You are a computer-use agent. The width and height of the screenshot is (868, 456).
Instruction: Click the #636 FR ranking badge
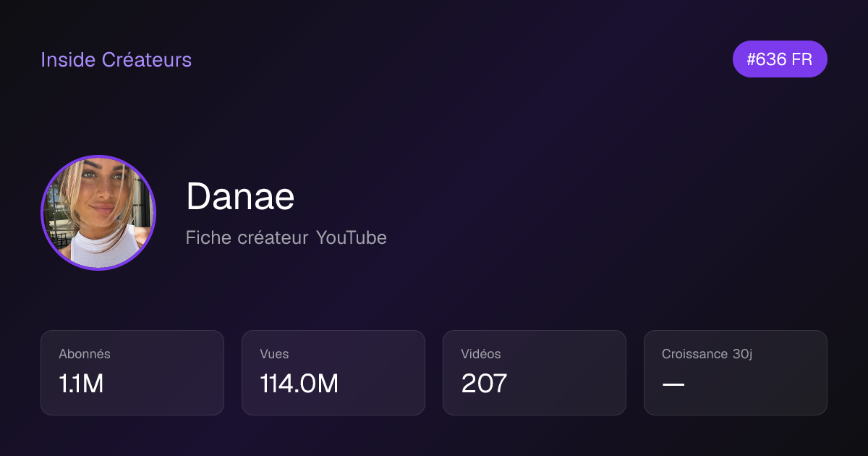click(780, 59)
